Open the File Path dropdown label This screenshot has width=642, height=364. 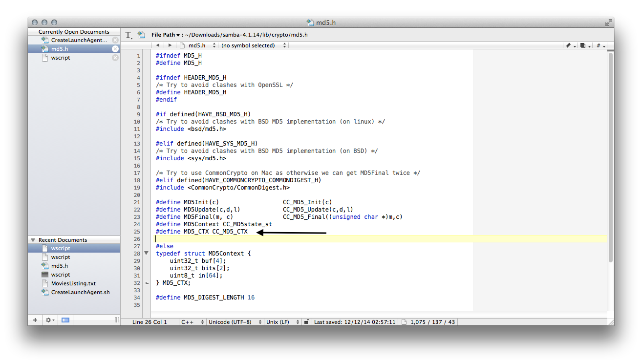(165, 35)
